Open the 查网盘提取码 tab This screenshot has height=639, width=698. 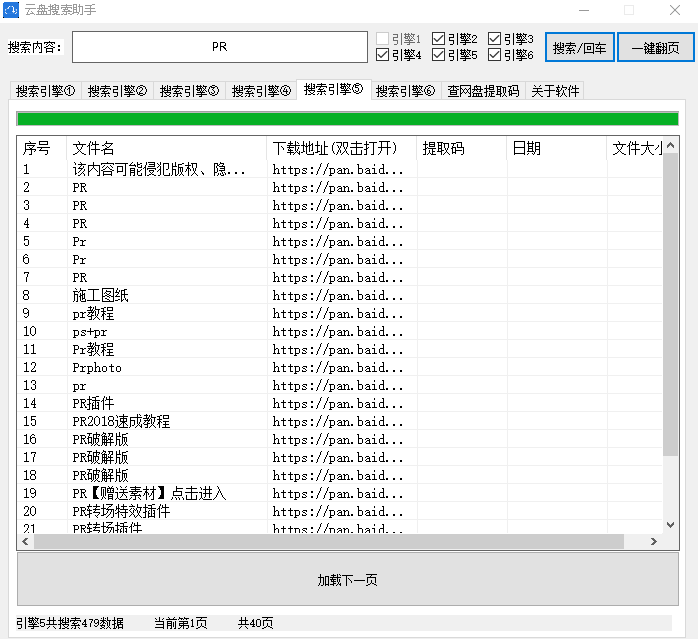click(x=483, y=91)
